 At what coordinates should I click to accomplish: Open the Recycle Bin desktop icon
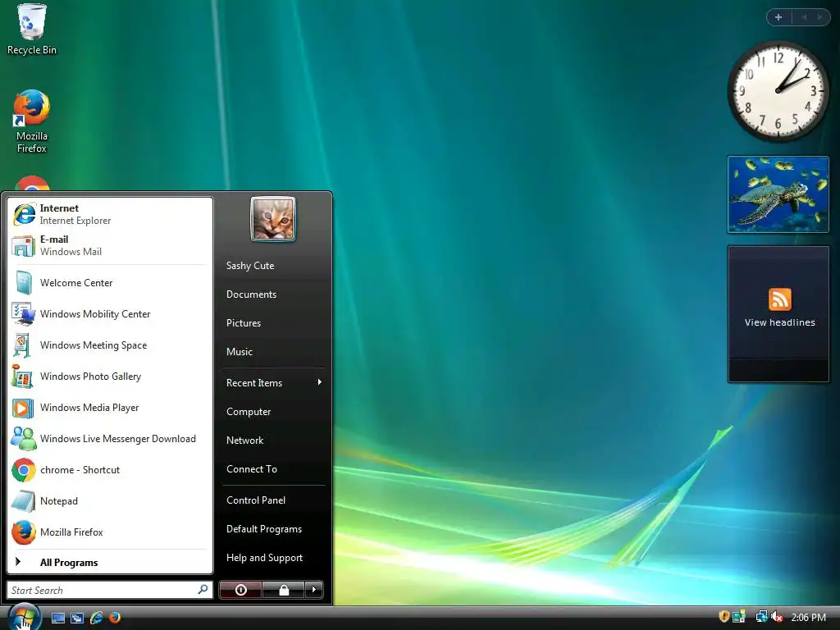pyautogui.click(x=32, y=30)
